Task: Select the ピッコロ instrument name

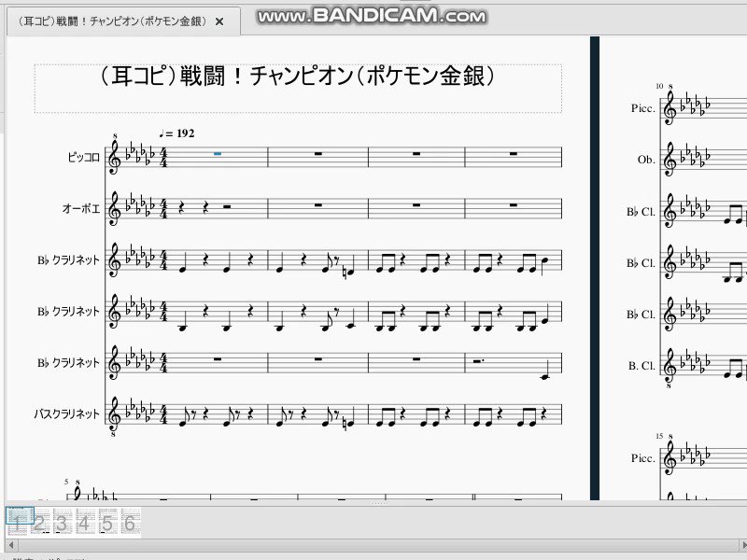Action: click(83, 157)
